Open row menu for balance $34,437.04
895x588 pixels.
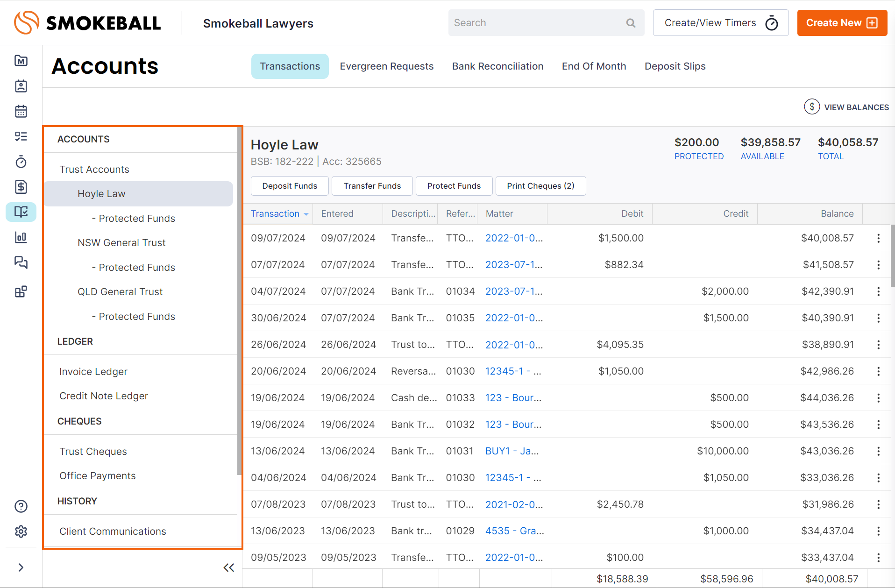point(879,531)
